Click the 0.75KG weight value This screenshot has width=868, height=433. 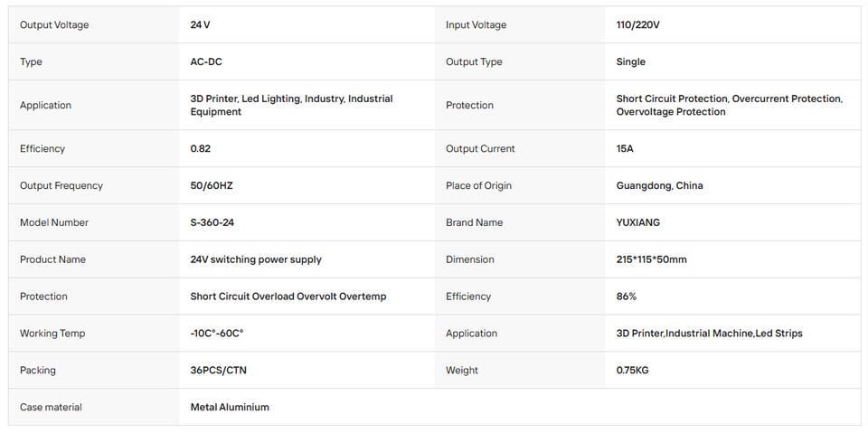(632, 371)
